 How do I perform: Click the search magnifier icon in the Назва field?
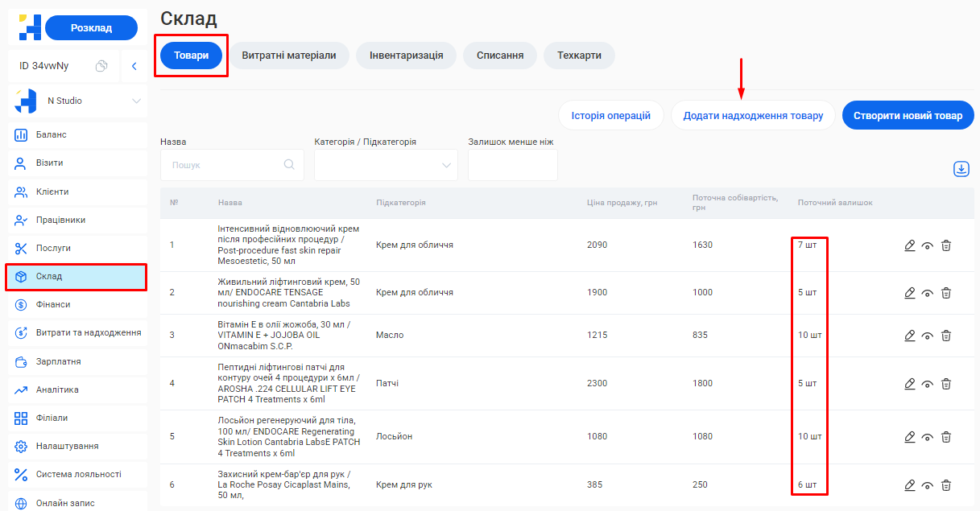(x=289, y=165)
